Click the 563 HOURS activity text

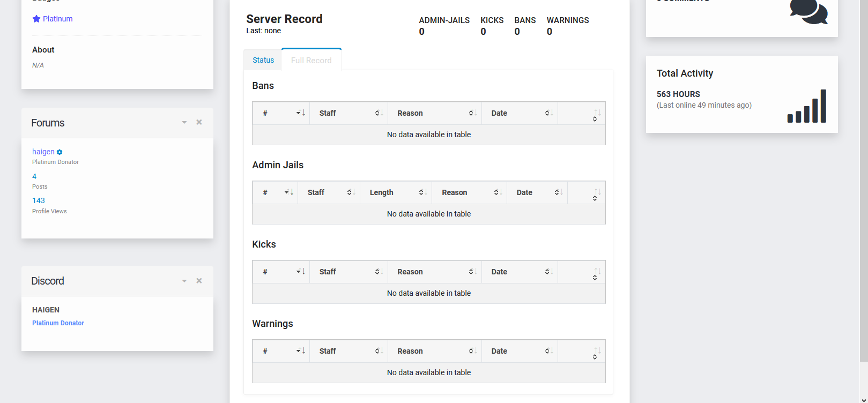point(678,94)
